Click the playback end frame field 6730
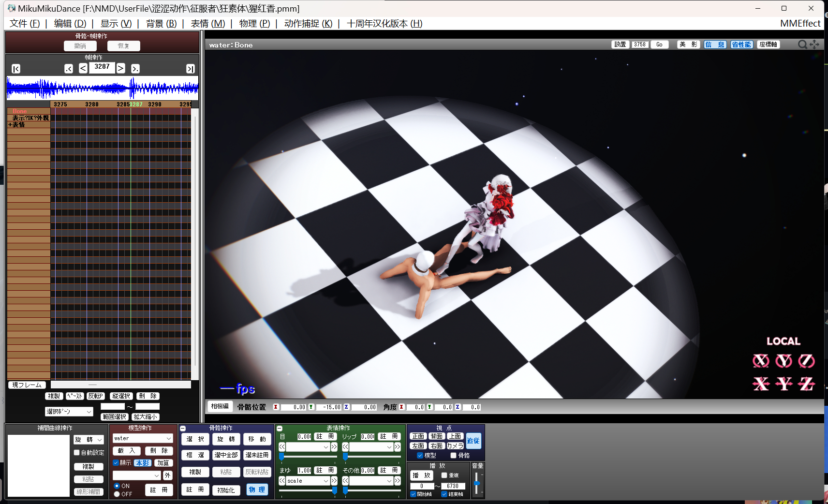The width and height of the screenshot is (828, 504). click(453, 486)
